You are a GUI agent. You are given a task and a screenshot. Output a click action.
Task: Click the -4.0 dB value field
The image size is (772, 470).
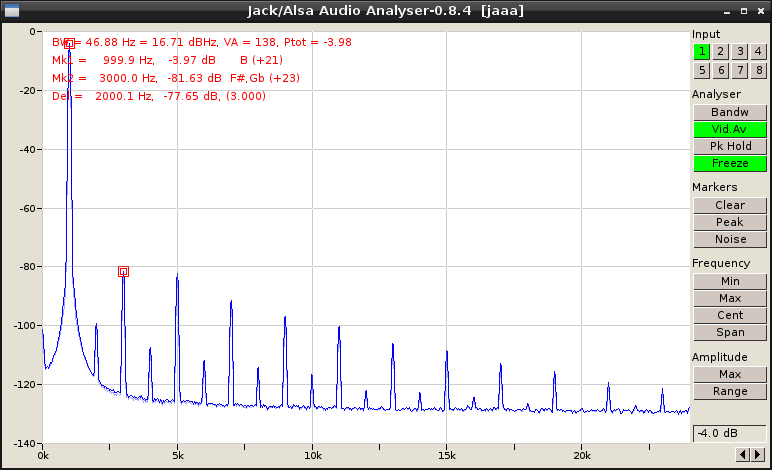(x=730, y=433)
